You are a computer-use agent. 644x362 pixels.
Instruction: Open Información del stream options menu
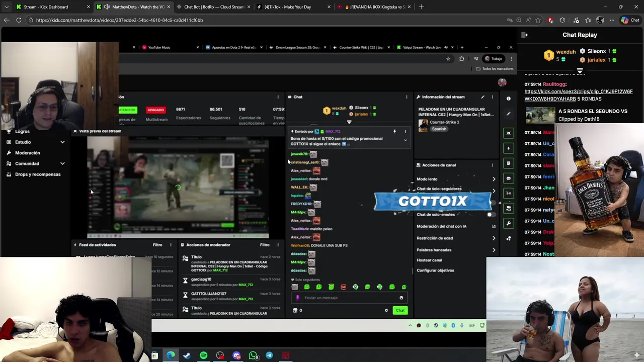click(x=493, y=97)
